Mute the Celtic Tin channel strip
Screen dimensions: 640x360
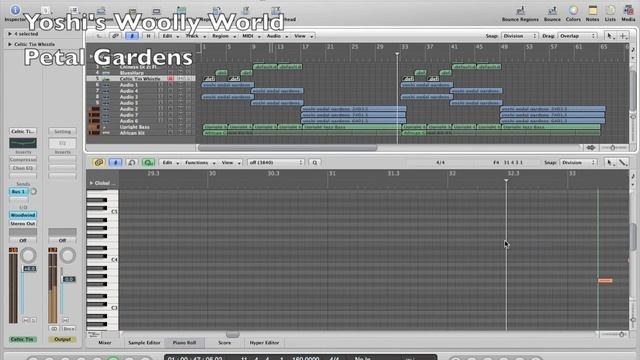pos(25,320)
